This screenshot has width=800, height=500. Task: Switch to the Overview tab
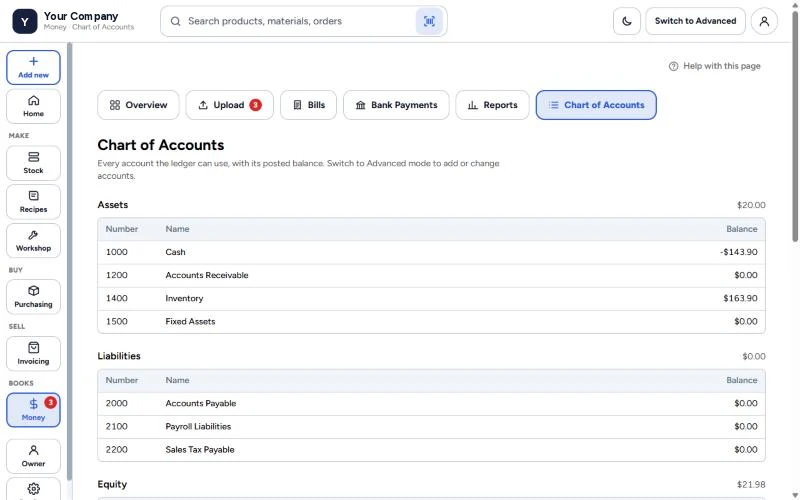[138, 105]
